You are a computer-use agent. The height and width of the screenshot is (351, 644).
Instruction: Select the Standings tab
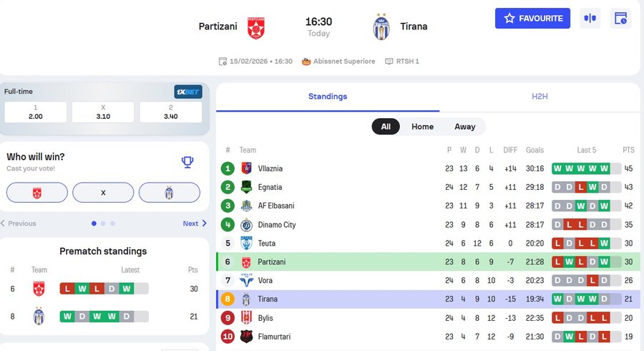point(328,96)
